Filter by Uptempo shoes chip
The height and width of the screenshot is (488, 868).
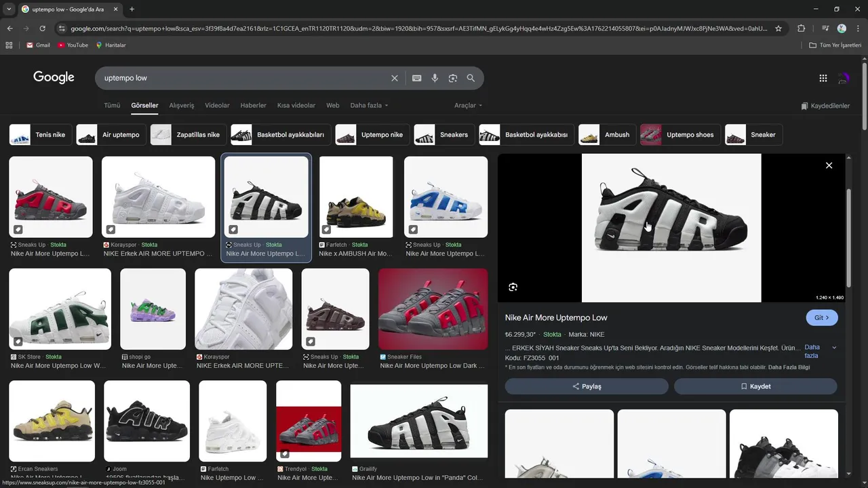680,135
